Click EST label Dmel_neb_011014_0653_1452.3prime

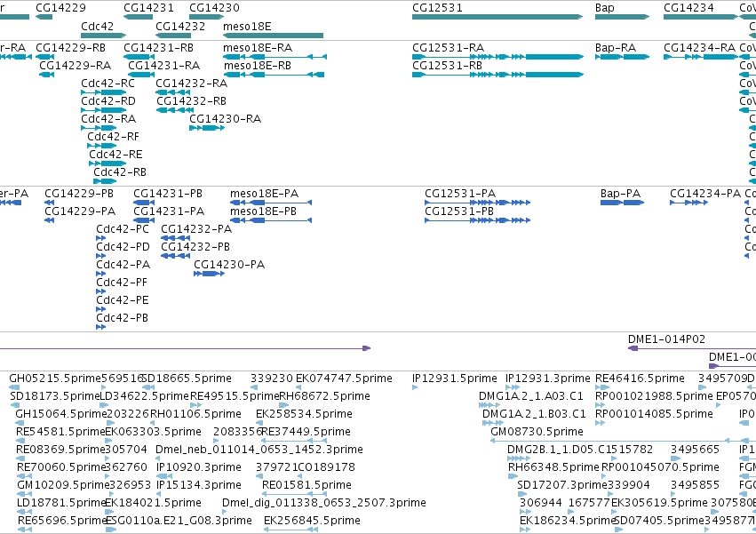pyautogui.click(x=259, y=449)
